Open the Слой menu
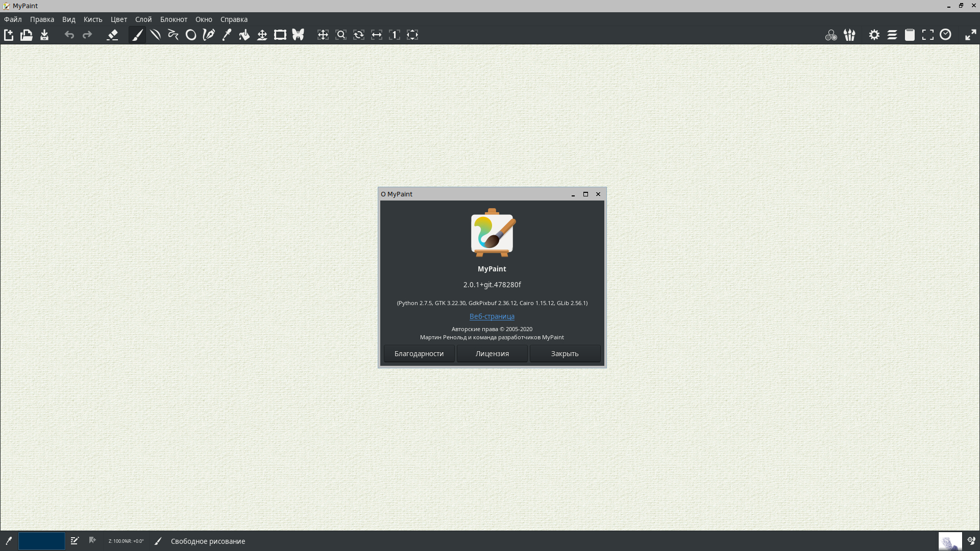Screen dimensions: 980x551 (x=143, y=19)
